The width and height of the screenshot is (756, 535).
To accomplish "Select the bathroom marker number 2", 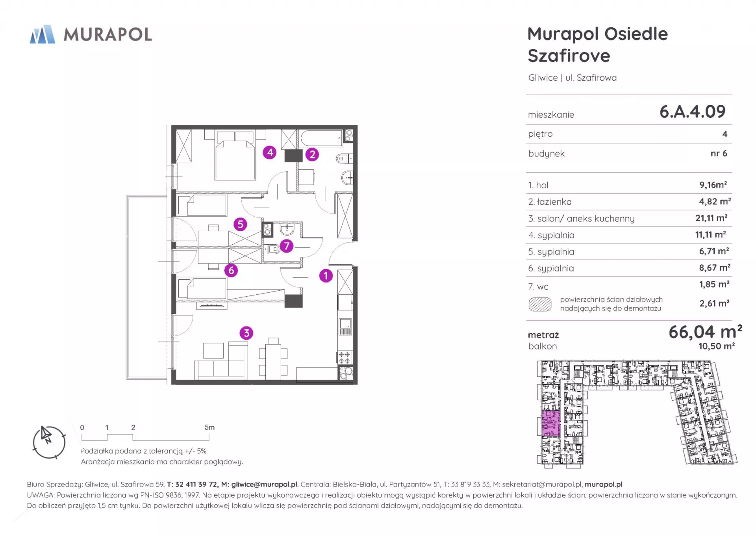I will pyautogui.click(x=312, y=154).
